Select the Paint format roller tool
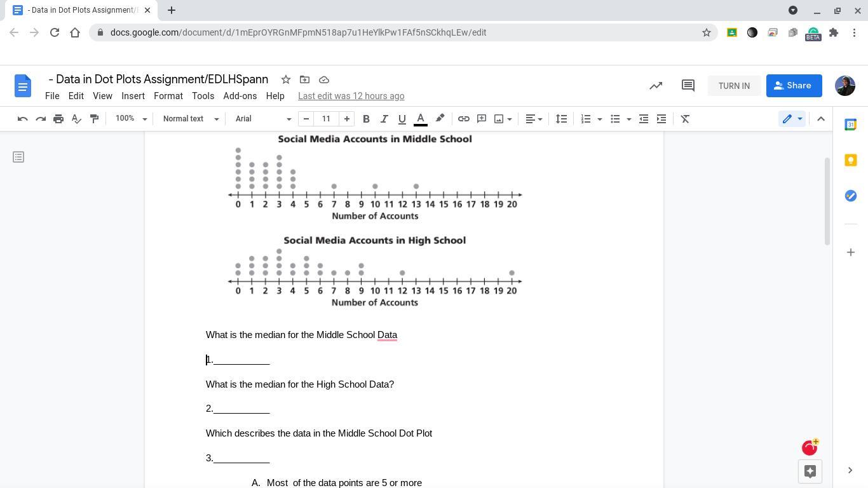Viewport: 868px width, 488px height. 94,119
